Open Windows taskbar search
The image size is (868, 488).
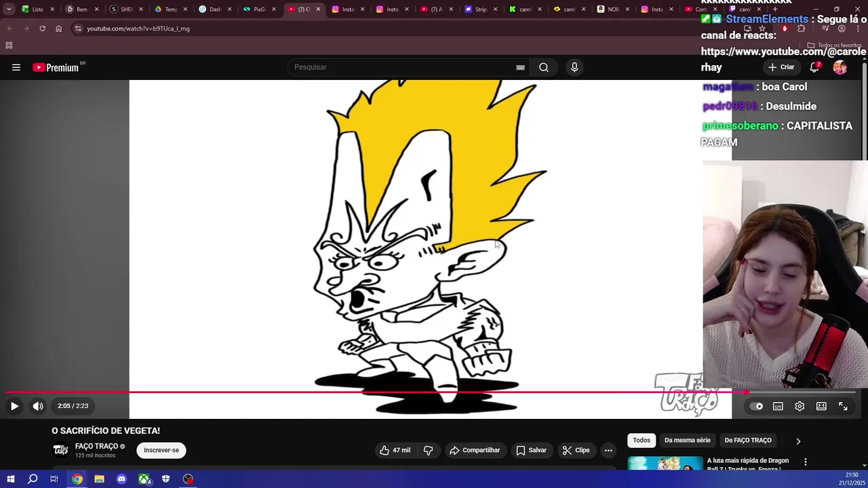pyautogui.click(x=32, y=479)
